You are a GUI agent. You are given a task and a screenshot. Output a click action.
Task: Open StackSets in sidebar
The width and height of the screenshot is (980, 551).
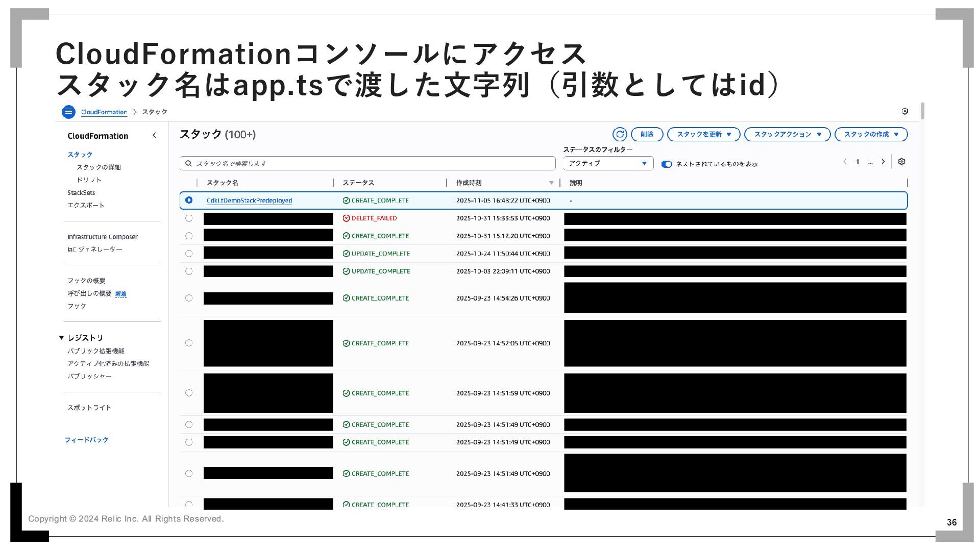click(x=81, y=192)
